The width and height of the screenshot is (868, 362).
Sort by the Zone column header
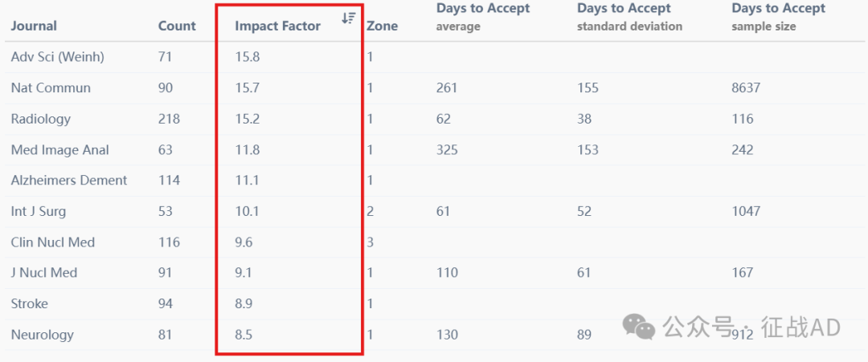[x=382, y=26]
